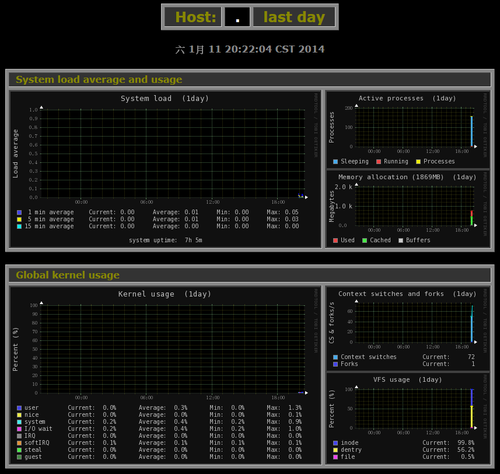The height and width of the screenshot is (474, 500).
Task: Open the Memory allocation graph
Action: [408, 209]
